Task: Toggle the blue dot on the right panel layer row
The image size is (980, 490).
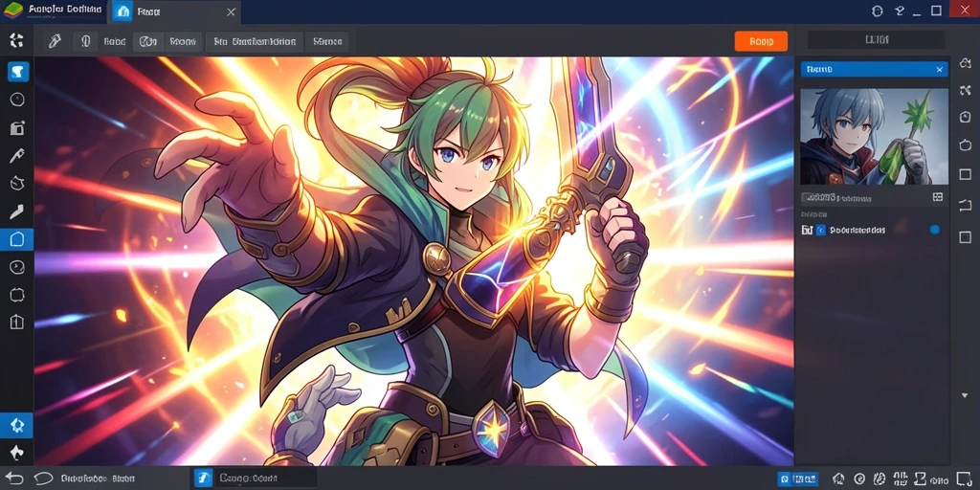Action: [x=934, y=230]
